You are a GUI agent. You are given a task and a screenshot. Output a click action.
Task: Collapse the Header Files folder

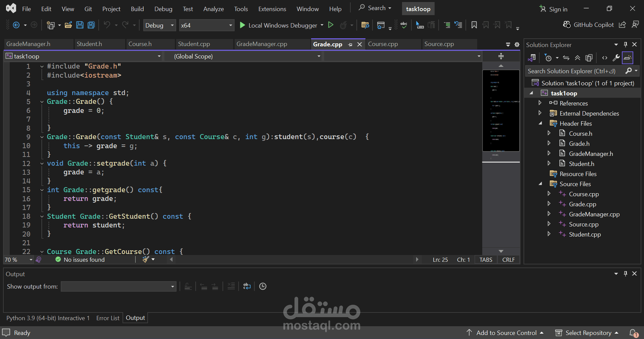click(x=540, y=123)
